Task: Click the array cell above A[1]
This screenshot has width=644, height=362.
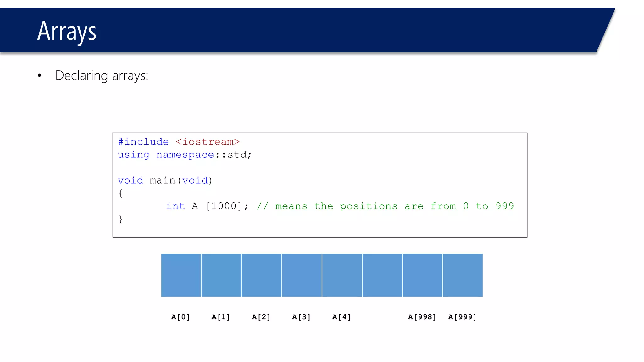Action: click(x=221, y=275)
